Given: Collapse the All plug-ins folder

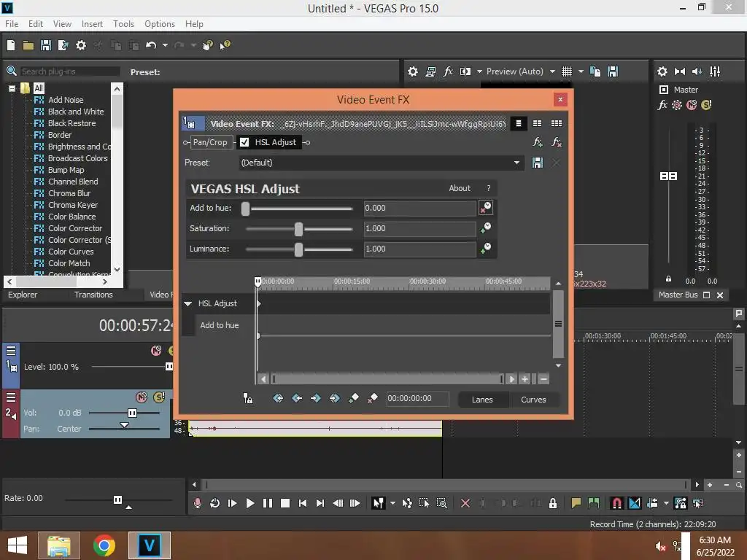Looking at the screenshot, I should pyautogui.click(x=12, y=88).
